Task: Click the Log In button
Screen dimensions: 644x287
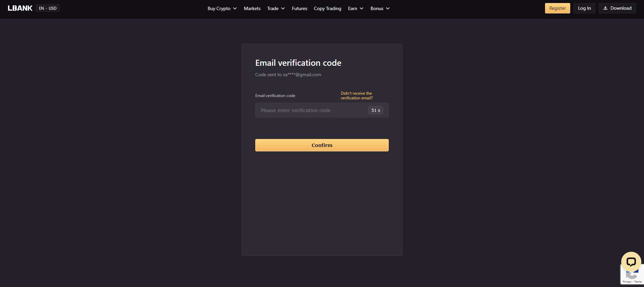Action: [x=584, y=8]
